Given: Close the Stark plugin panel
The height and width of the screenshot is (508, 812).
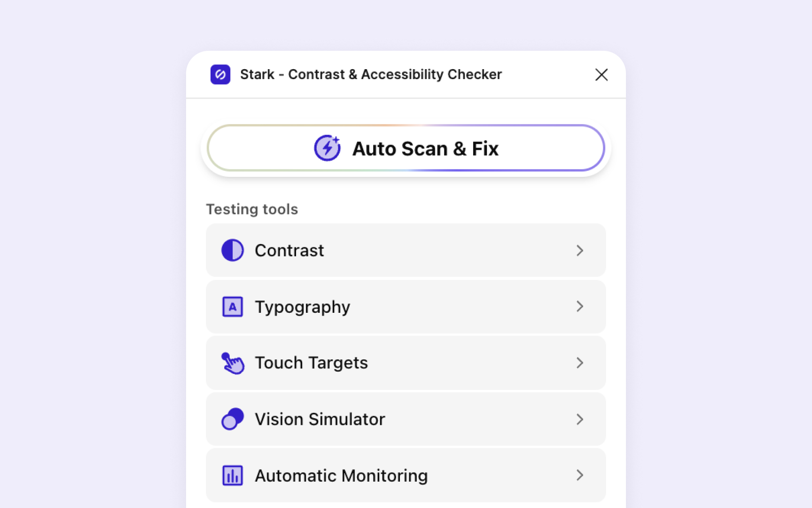Looking at the screenshot, I should (x=601, y=74).
